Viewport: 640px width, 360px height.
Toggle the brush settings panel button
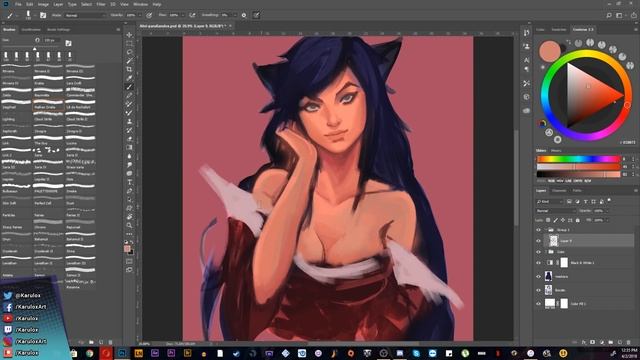click(x=42, y=15)
